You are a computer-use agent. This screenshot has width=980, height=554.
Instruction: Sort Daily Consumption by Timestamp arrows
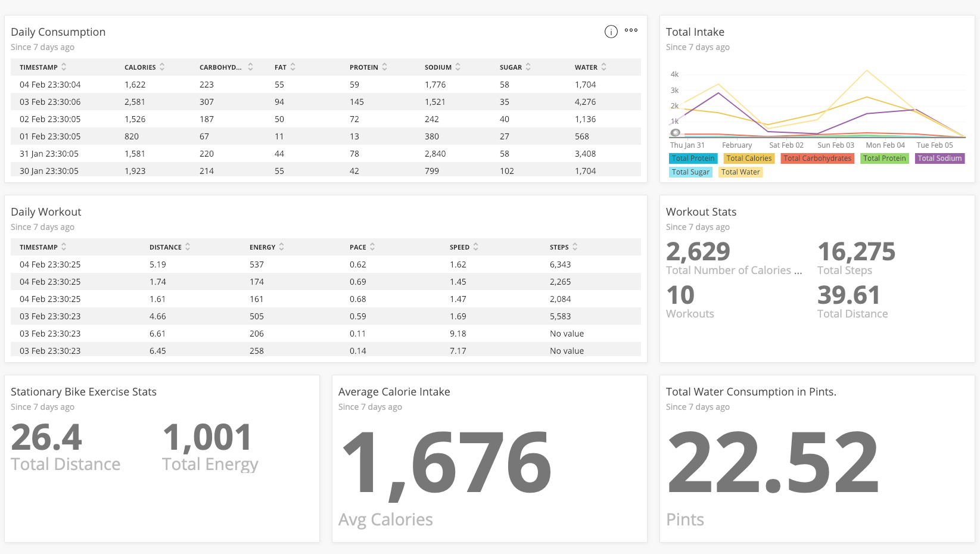[64, 67]
